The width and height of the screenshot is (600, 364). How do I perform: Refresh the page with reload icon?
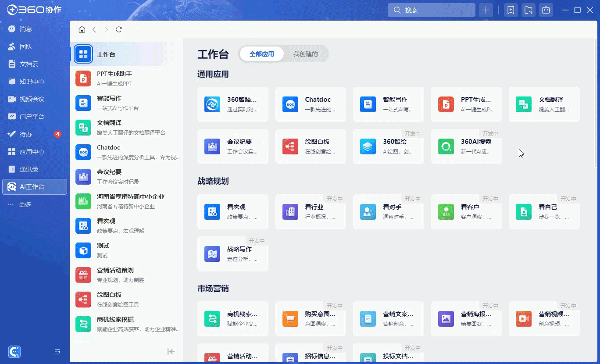[118, 29]
